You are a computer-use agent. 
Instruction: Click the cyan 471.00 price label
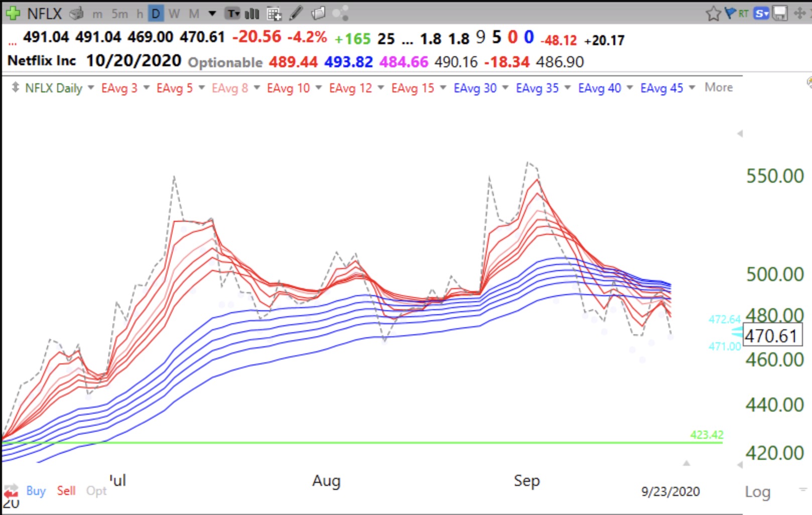point(725,346)
